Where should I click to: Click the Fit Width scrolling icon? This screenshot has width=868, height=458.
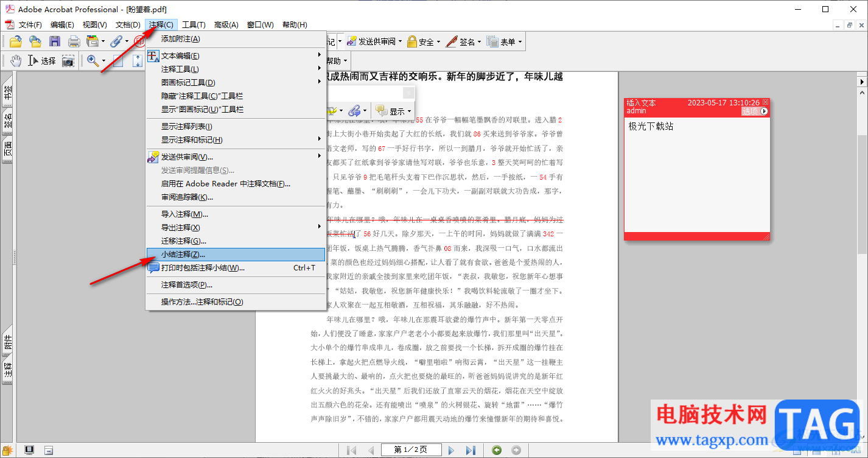(138, 60)
